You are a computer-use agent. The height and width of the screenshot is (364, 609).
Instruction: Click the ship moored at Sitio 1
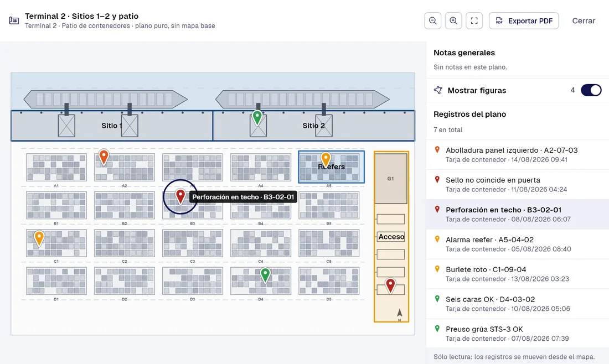coord(105,100)
